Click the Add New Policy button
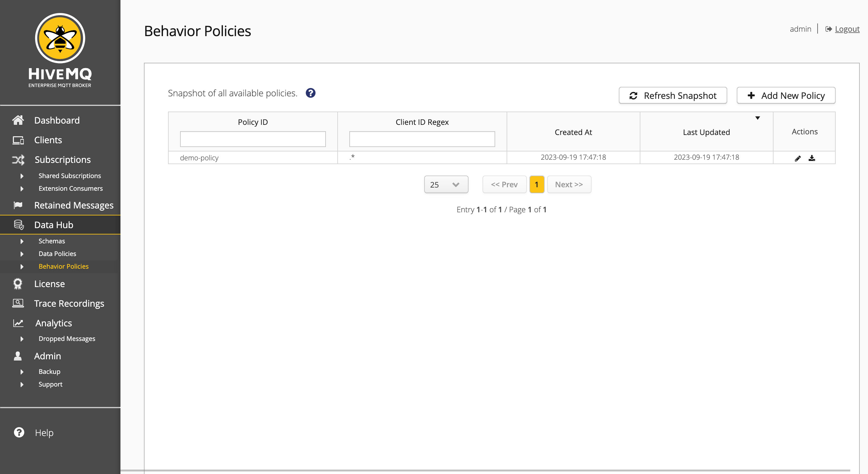The image size is (868, 474). [x=786, y=96]
